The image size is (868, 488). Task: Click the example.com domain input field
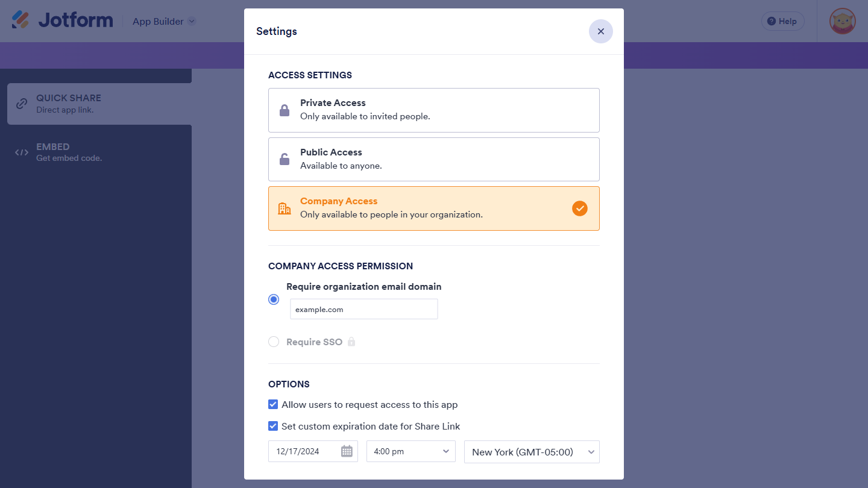[363, 309]
